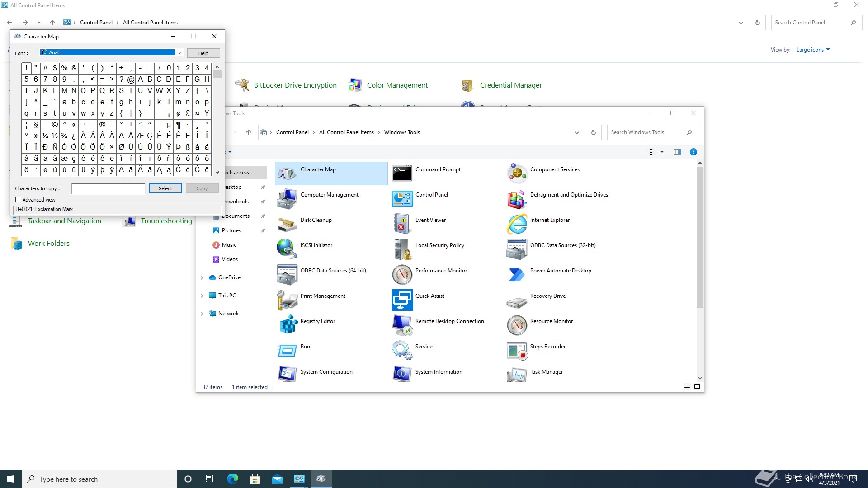Screen dimensions: 868x488
Task: Open Power Automate Desktop icon
Action: (x=517, y=274)
